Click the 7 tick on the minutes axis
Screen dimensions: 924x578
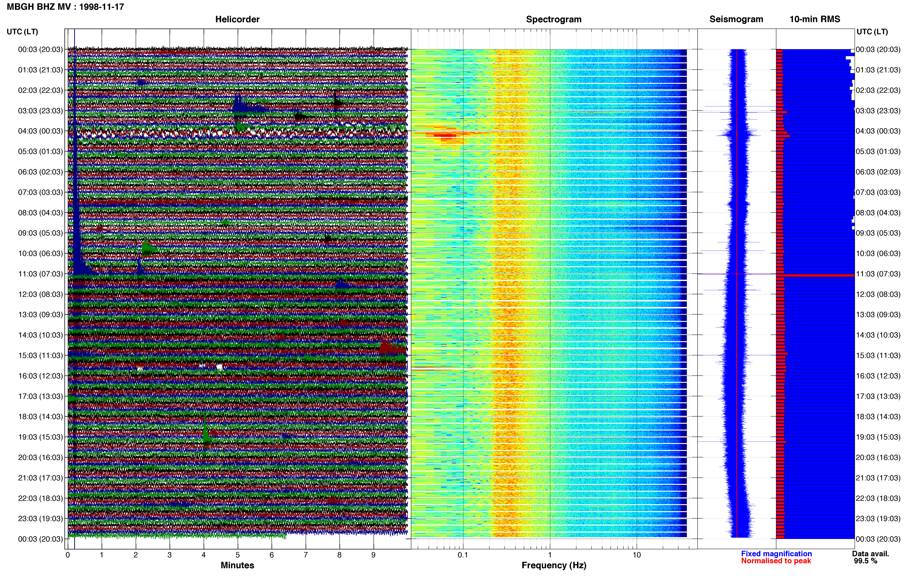pyautogui.click(x=306, y=555)
